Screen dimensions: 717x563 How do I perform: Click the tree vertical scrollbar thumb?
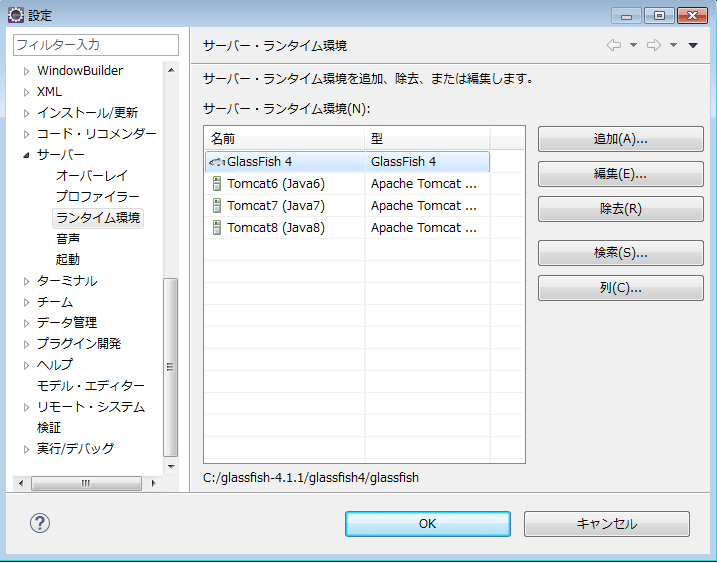pos(171,367)
